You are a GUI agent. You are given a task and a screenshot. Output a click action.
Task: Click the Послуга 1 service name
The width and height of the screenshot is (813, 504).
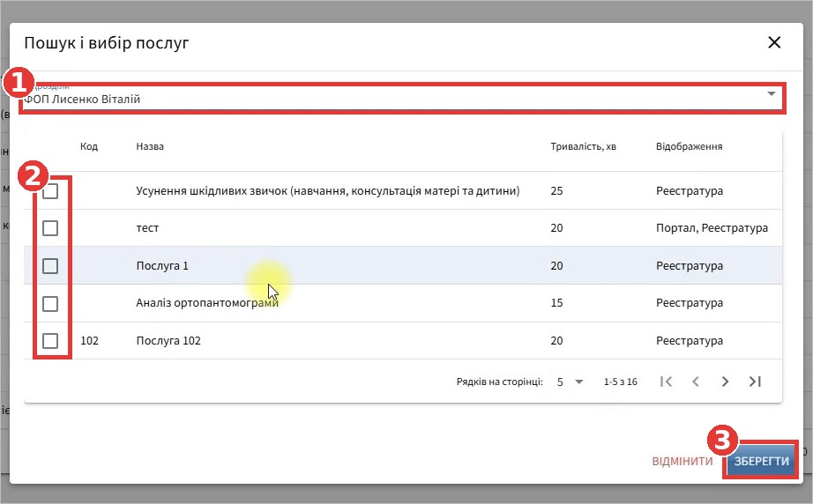click(x=162, y=266)
